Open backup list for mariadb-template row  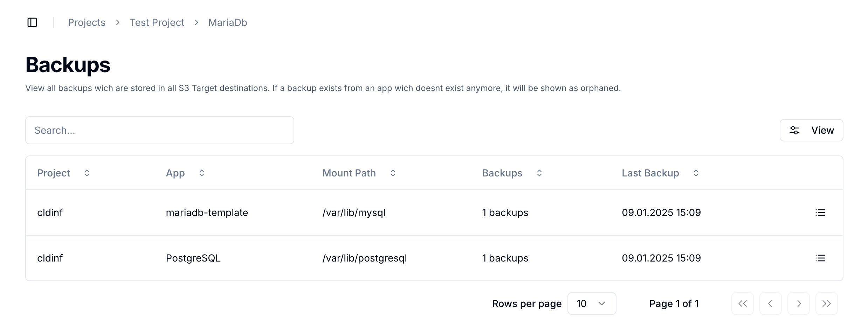tap(820, 213)
